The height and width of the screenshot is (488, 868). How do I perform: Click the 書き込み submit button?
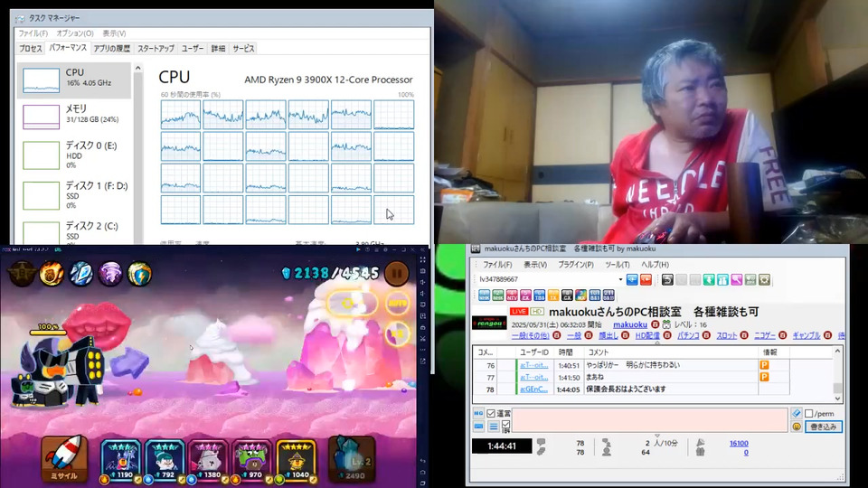pyautogui.click(x=824, y=427)
